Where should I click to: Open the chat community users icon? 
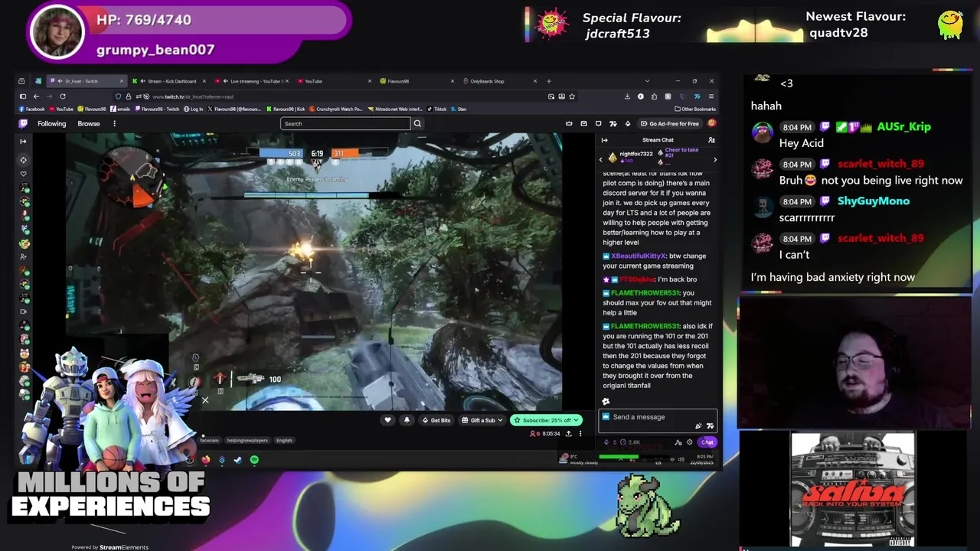(711, 140)
